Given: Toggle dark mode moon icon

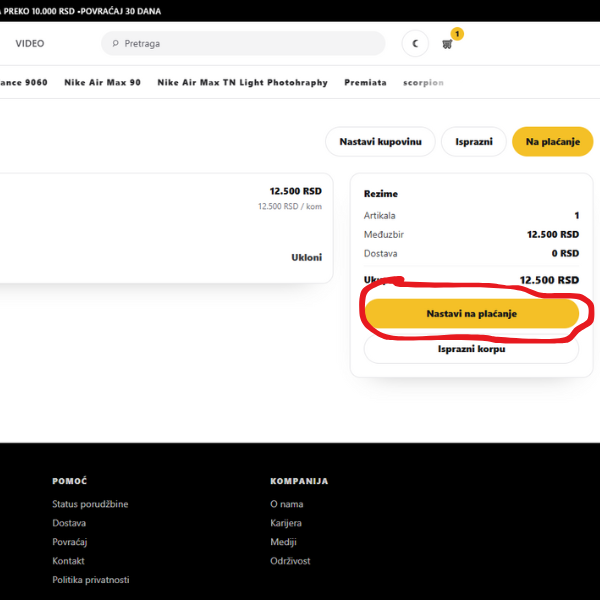Looking at the screenshot, I should [x=414, y=44].
